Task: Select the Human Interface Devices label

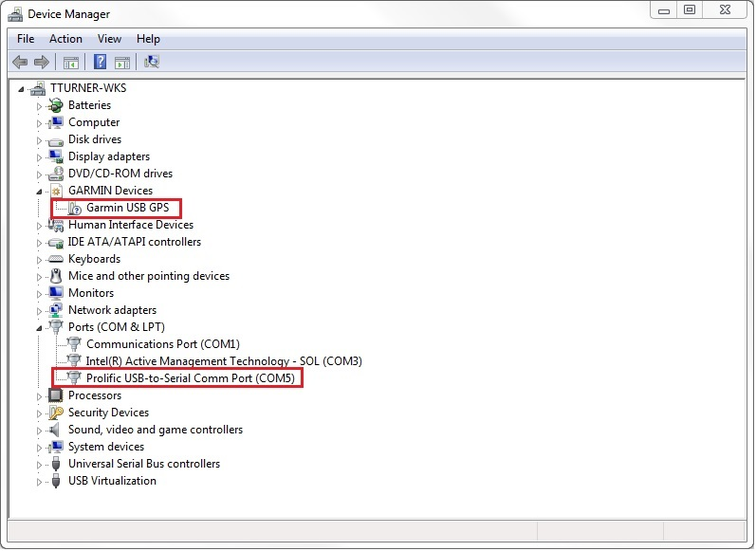Action: tap(131, 225)
